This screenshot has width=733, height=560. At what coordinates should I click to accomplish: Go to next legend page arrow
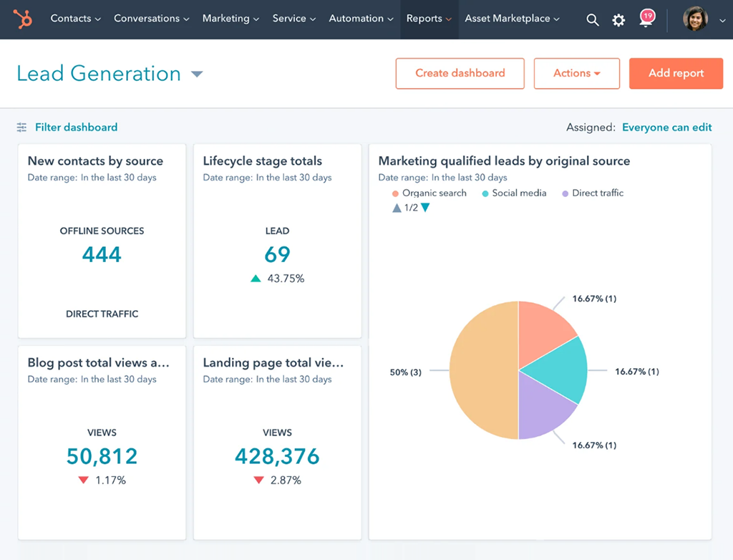pos(425,207)
